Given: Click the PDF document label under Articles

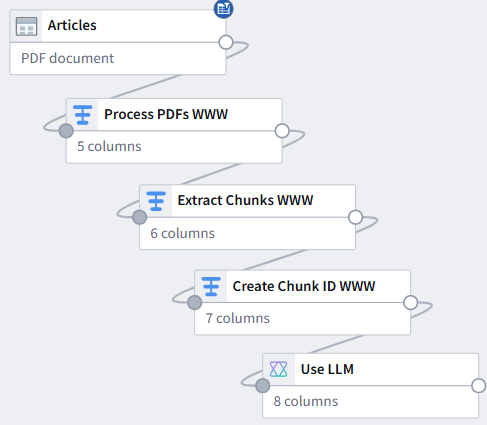Looking at the screenshot, I should click(x=67, y=58).
